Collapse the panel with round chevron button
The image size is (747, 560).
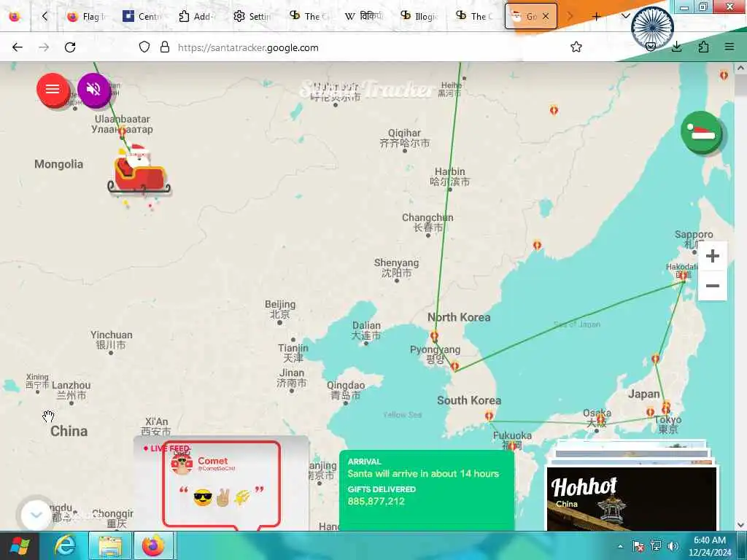pyautogui.click(x=36, y=514)
